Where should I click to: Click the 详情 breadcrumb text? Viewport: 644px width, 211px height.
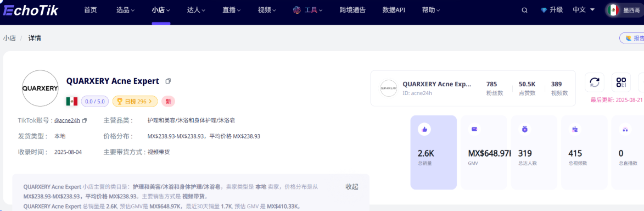click(x=35, y=38)
